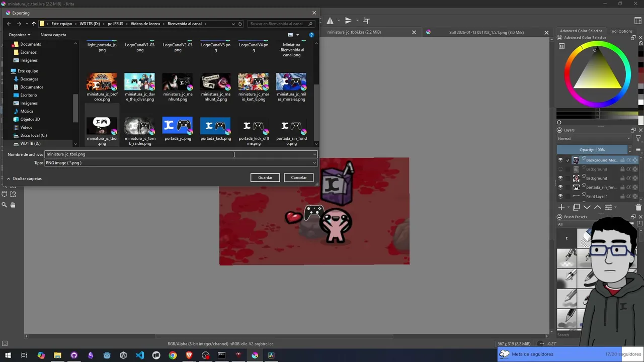The width and height of the screenshot is (644, 362).
Task: Open Brave browser from taskbar
Action: click(x=189, y=355)
